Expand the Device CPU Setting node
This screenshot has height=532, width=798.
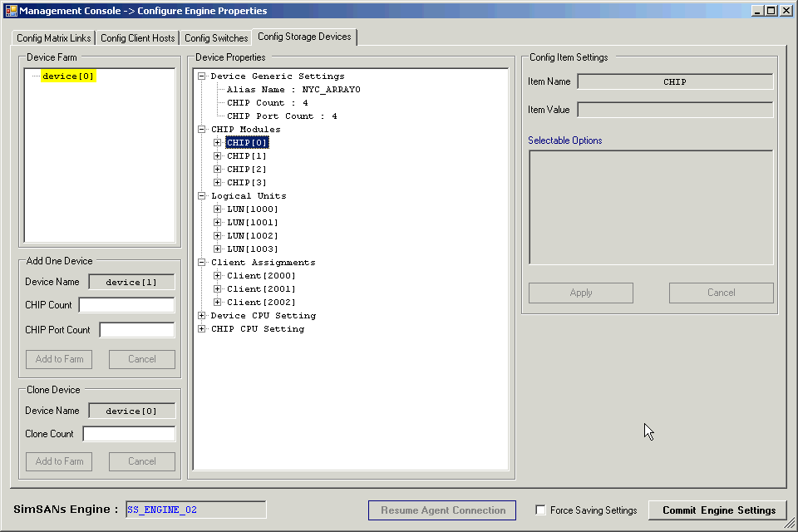[x=201, y=315]
